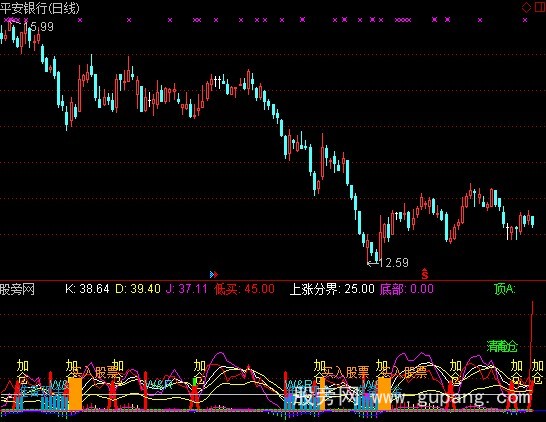The image size is (546, 422).
Task: Click the green 清仓 signal text
Action: point(502,346)
